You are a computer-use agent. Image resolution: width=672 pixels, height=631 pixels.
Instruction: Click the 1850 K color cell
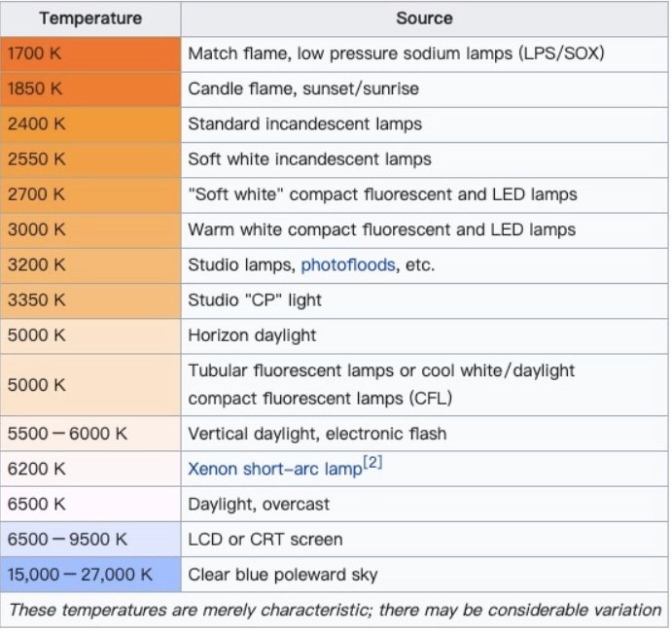89,88
